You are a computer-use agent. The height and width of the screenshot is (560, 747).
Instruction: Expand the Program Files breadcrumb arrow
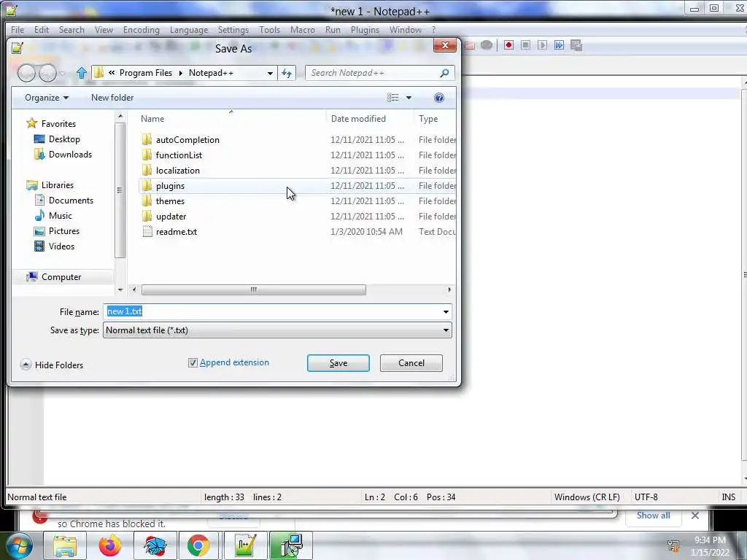(181, 73)
